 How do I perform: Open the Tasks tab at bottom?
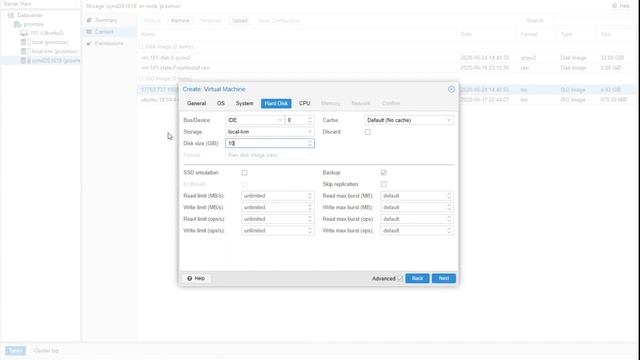tap(16, 351)
